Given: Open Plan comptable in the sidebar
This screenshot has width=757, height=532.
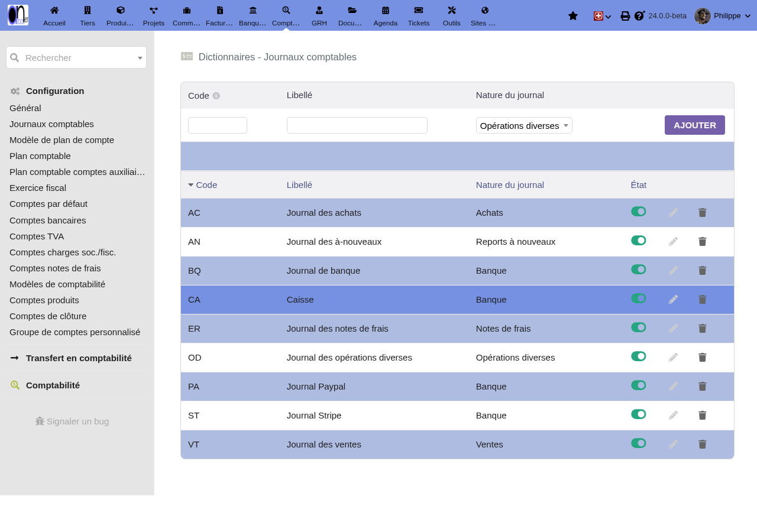Looking at the screenshot, I should (x=40, y=156).
